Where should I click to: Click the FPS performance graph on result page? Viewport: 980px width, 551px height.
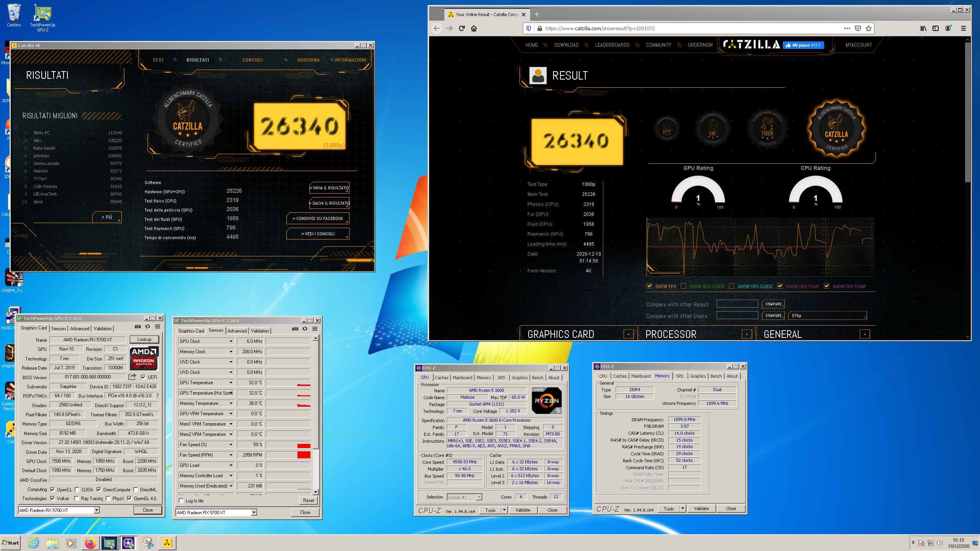[x=760, y=247]
